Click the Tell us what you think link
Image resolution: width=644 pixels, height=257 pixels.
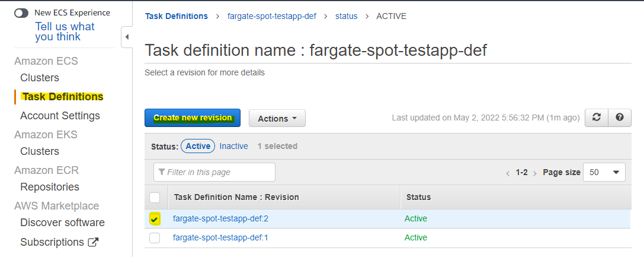click(x=65, y=31)
